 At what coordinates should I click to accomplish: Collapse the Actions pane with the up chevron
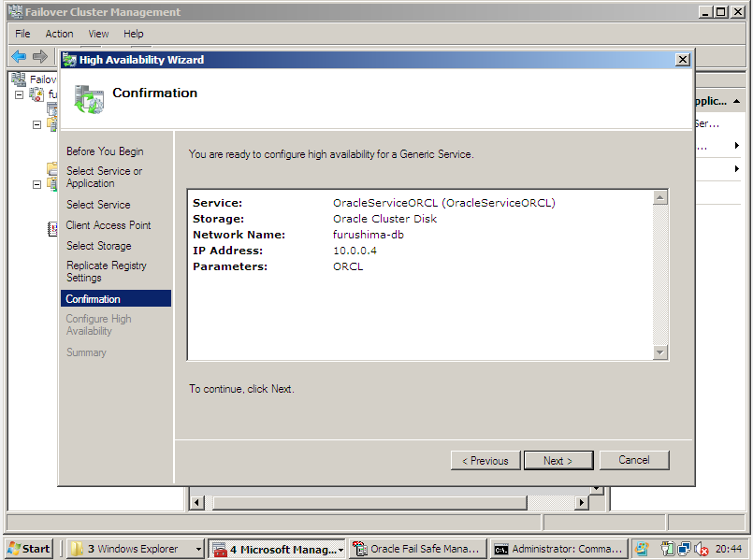pos(736,101)
